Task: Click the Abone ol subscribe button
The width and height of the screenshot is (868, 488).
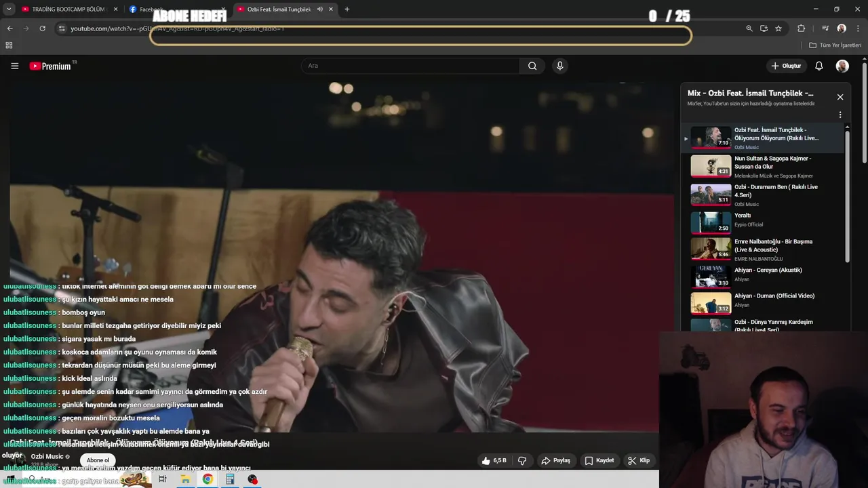Action: coord(98,460)
